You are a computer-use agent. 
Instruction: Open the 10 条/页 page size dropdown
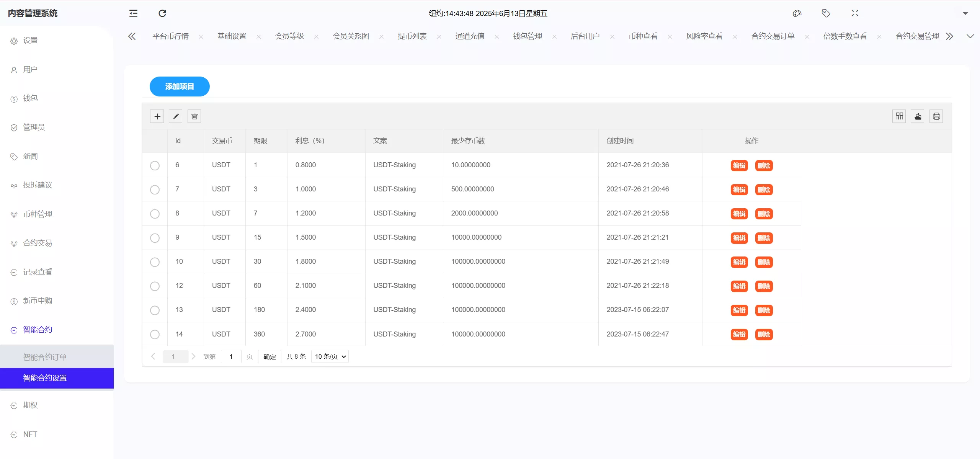point(329,356)
